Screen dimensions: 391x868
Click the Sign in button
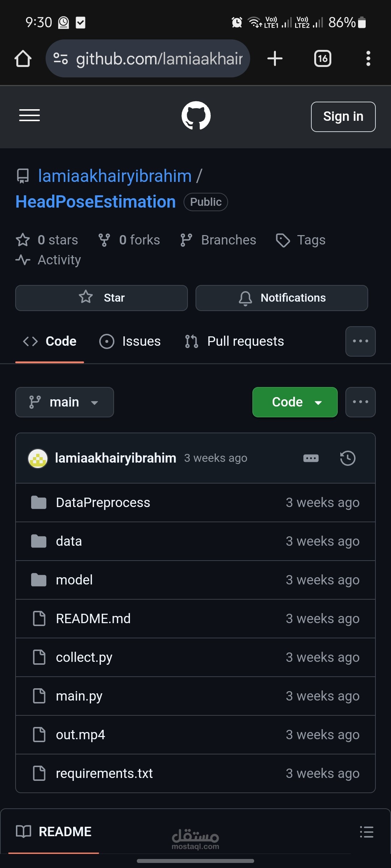click(343, 116)
